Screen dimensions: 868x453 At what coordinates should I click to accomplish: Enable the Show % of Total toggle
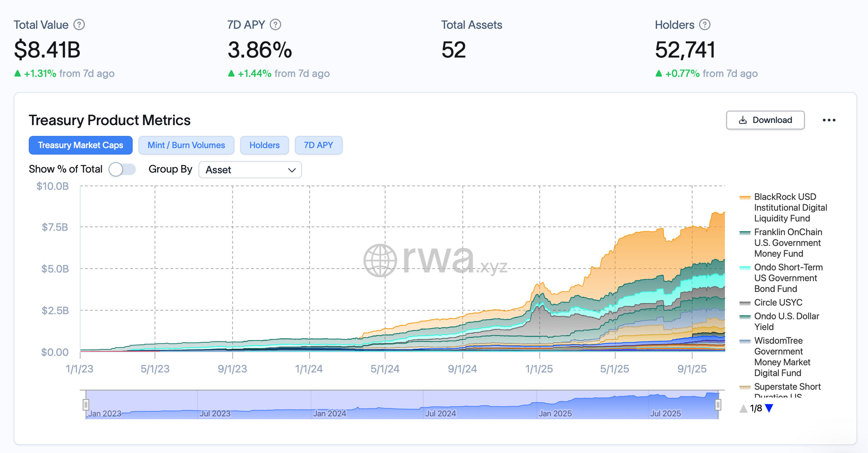click(x=122, y=169)
